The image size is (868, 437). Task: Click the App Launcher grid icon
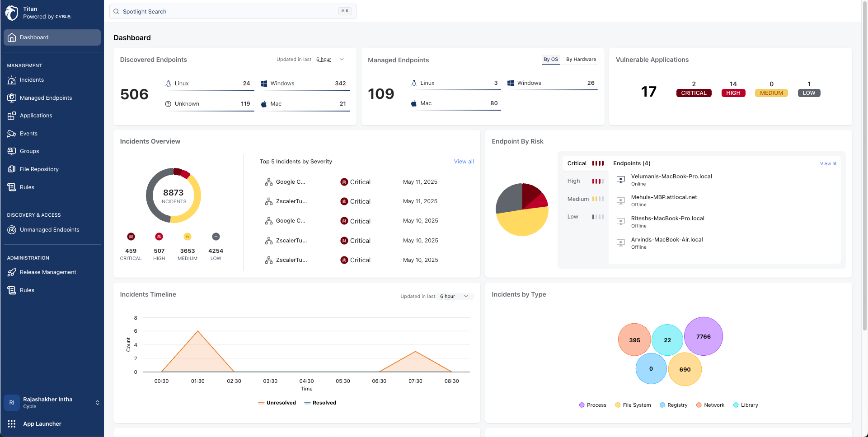pos(12,424)
